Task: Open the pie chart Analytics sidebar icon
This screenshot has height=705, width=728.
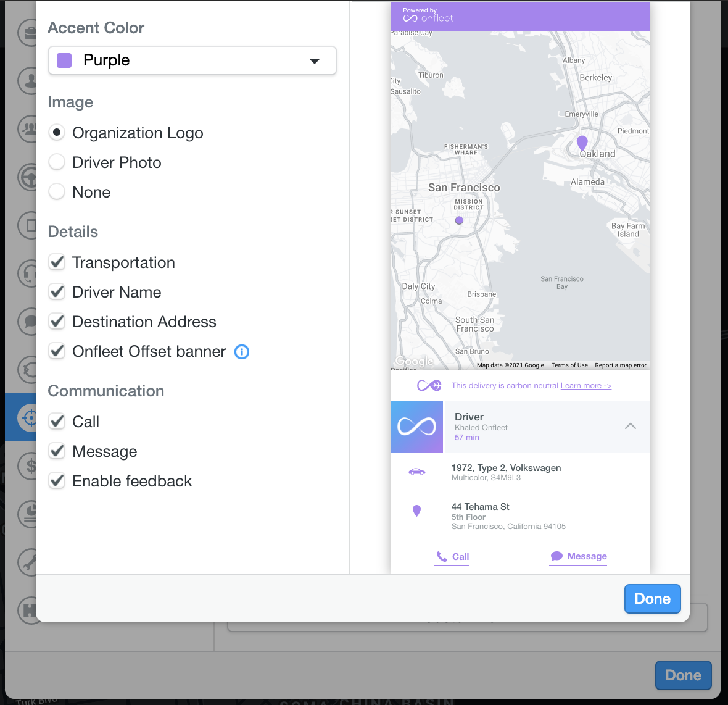Action: (x=28, y=515)
